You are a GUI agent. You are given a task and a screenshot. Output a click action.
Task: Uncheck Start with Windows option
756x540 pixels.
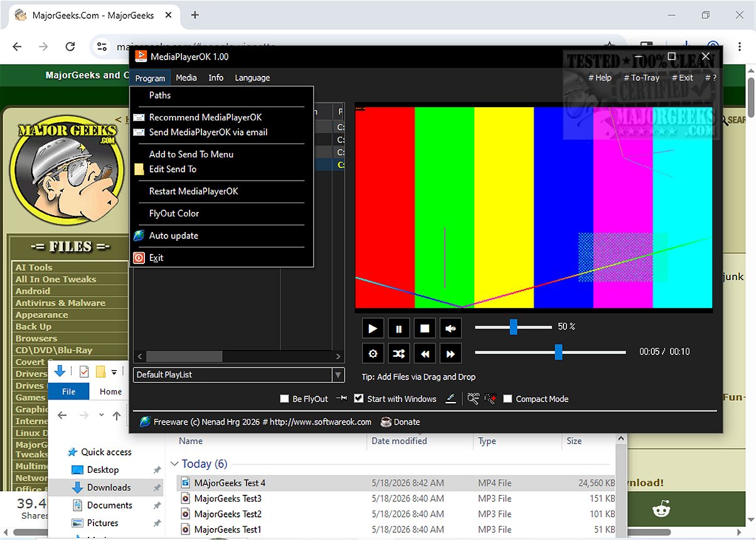click(359, 398)
